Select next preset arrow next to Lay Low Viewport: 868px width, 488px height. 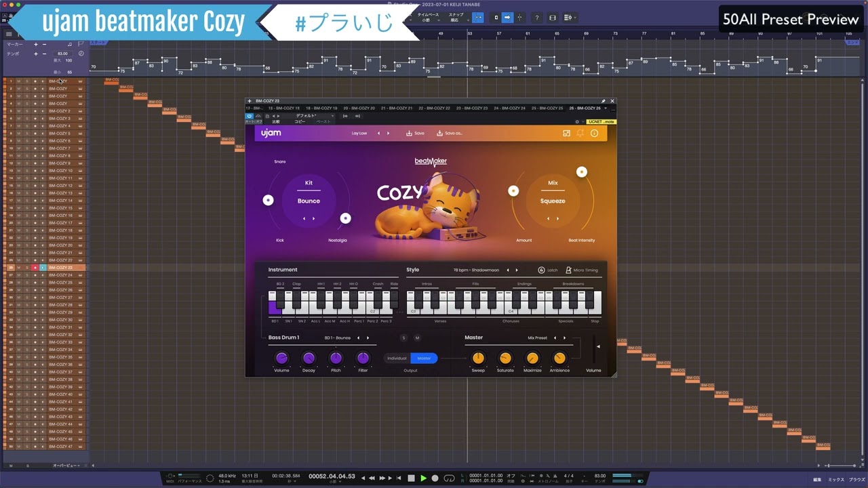pyautogui.click(x=389, y=134)
